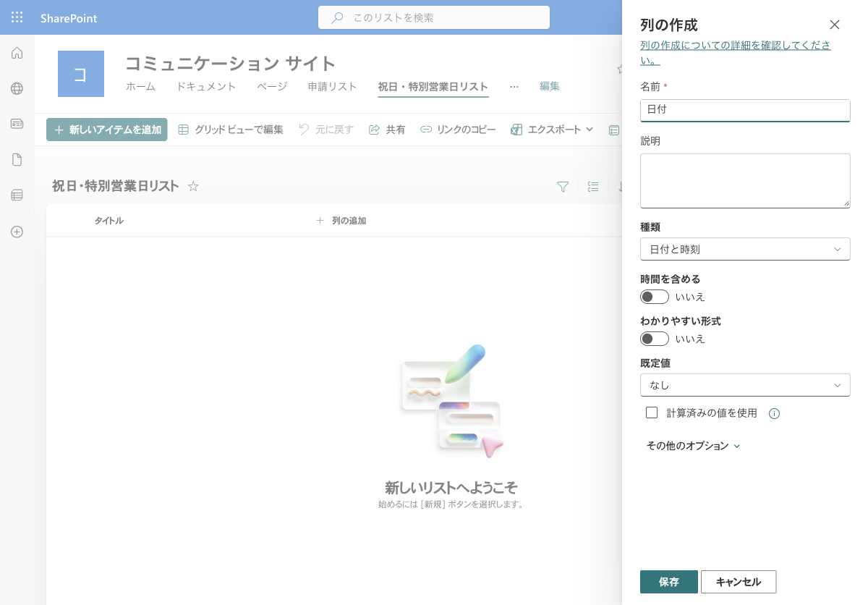Click グリッド ビューで編集 command
Screen dimensions: 868x605
[x=231, y=130]
